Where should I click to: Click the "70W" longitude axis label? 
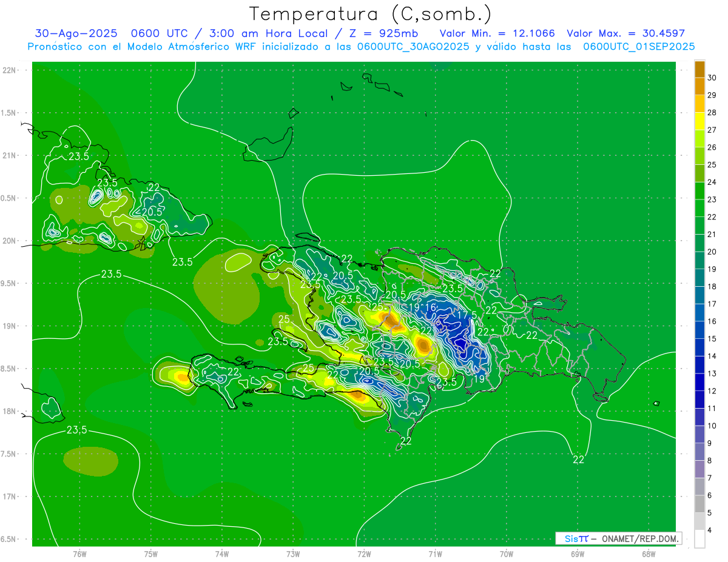pos(507,554)
